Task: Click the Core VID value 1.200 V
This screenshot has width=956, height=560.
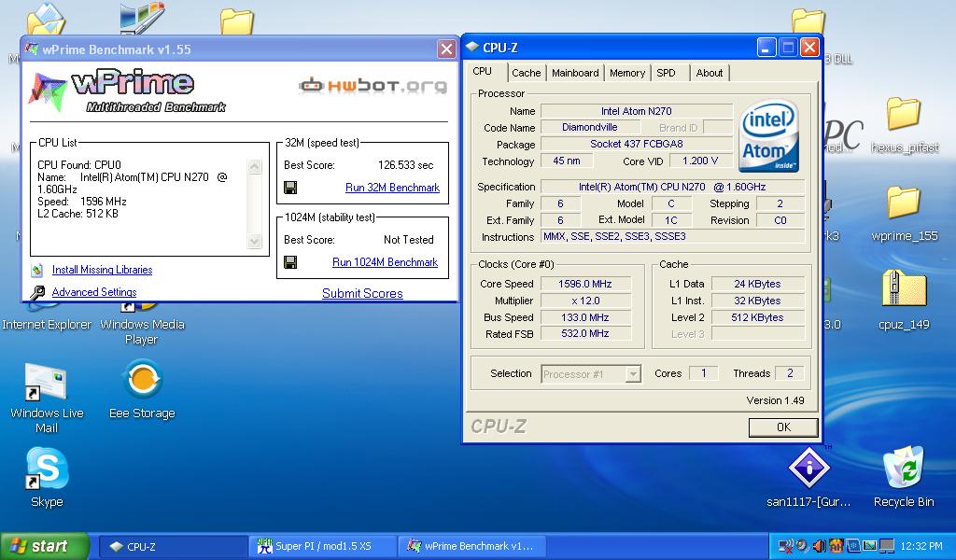Action: [x=700, y=161]
